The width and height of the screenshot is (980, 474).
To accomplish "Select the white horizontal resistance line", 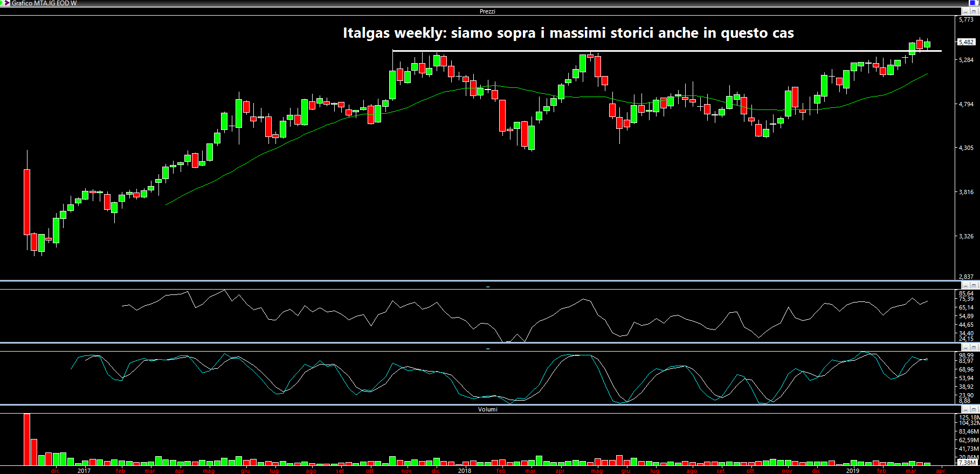I will (667, 51).
